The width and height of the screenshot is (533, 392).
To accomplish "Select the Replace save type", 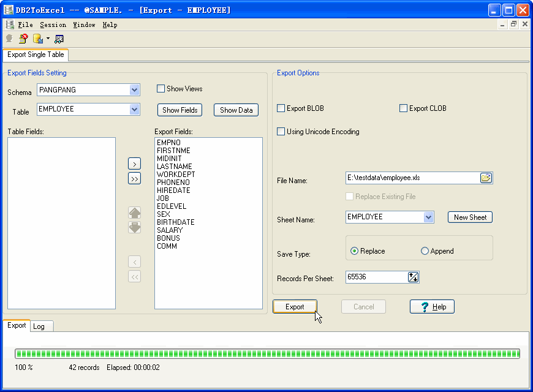I will point(354,251).
